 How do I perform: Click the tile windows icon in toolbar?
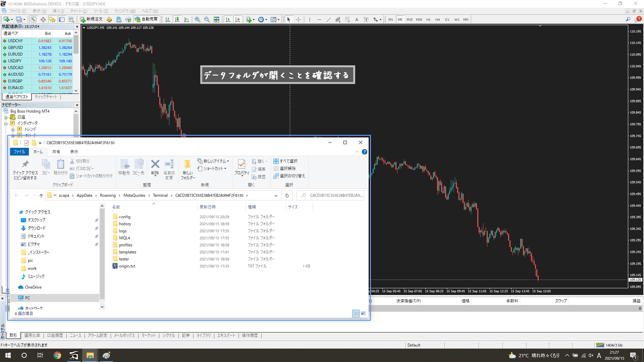coord(216,20)
